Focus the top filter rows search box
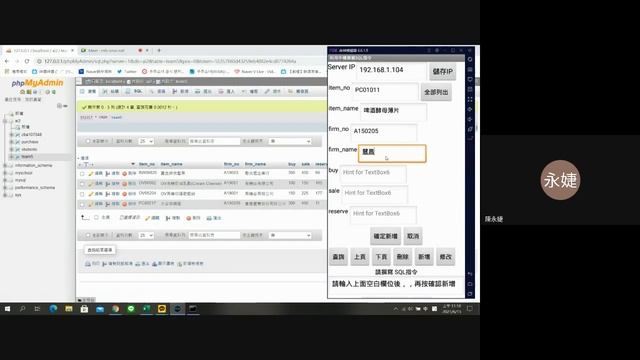 click(214, 141)
